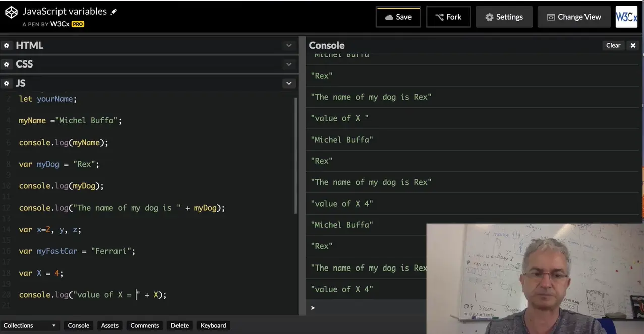Image resolution: width=644 pixels, height=334 pixels.
Task: Open JS panel settings gear
Action: point(7,83)
